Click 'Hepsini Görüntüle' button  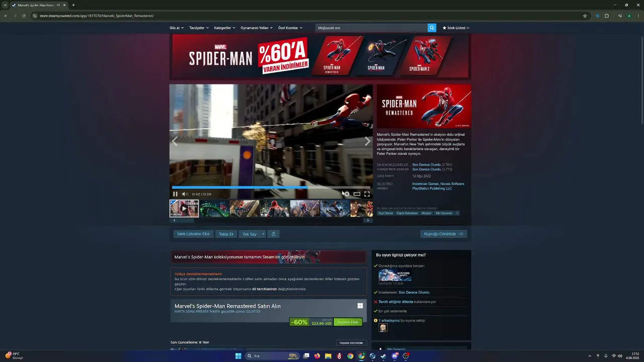coord(351,343)
